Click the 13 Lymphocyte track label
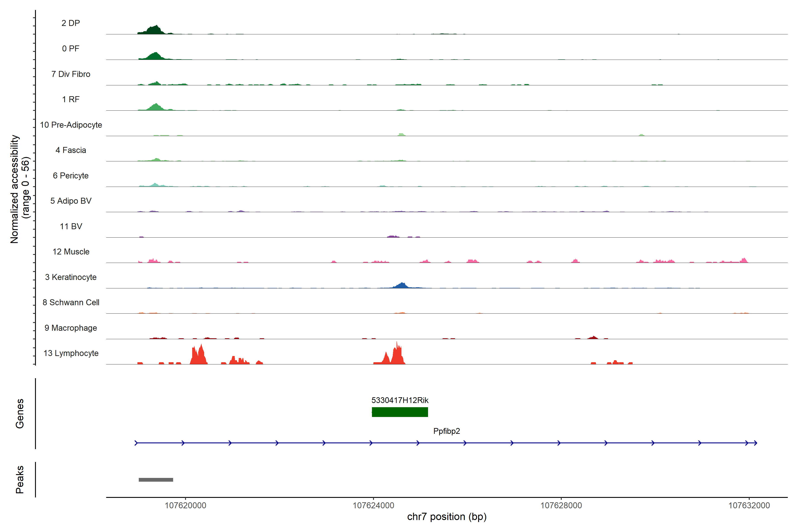 click(x=71, y=353)
